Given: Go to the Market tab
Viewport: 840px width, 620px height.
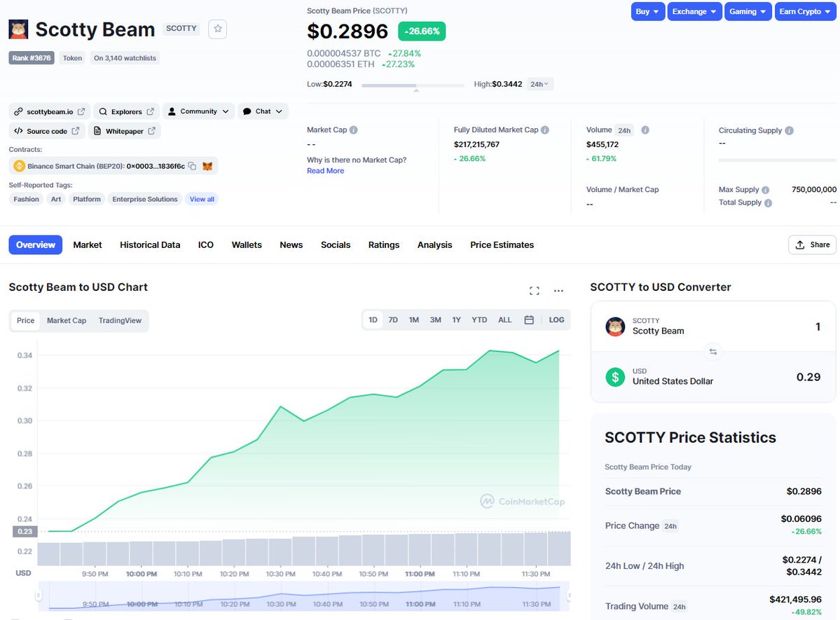Looking at the screenshot, I should click(x=88, y=245).
